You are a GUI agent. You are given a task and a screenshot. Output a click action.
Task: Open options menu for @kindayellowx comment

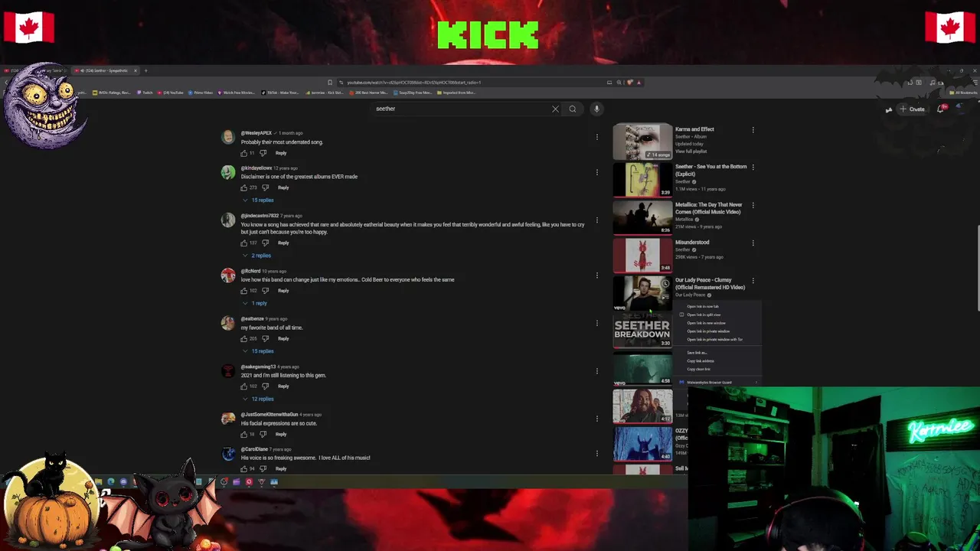pyautogui.click(x=597, y=172)
